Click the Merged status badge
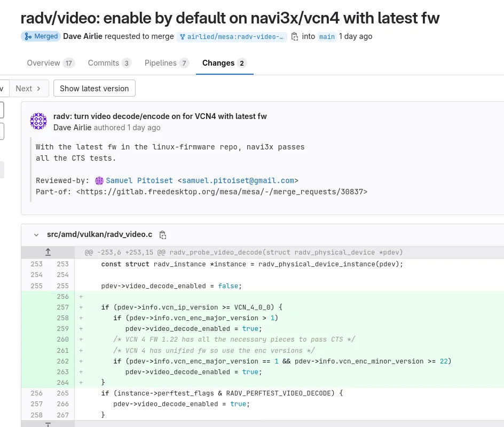504x427 pixels. pyautogui.click(x=41, y=36)
